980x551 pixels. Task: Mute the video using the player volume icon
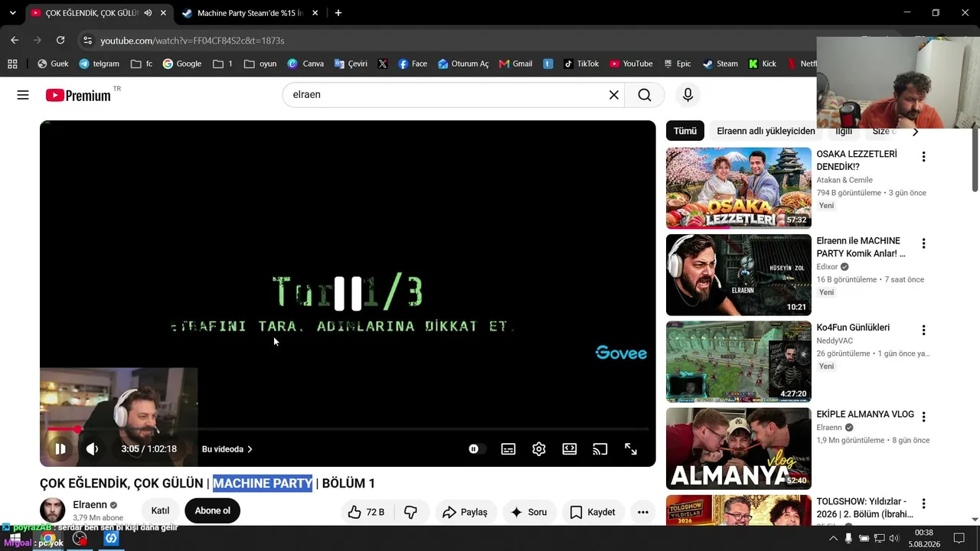click(x=92, y=449)
